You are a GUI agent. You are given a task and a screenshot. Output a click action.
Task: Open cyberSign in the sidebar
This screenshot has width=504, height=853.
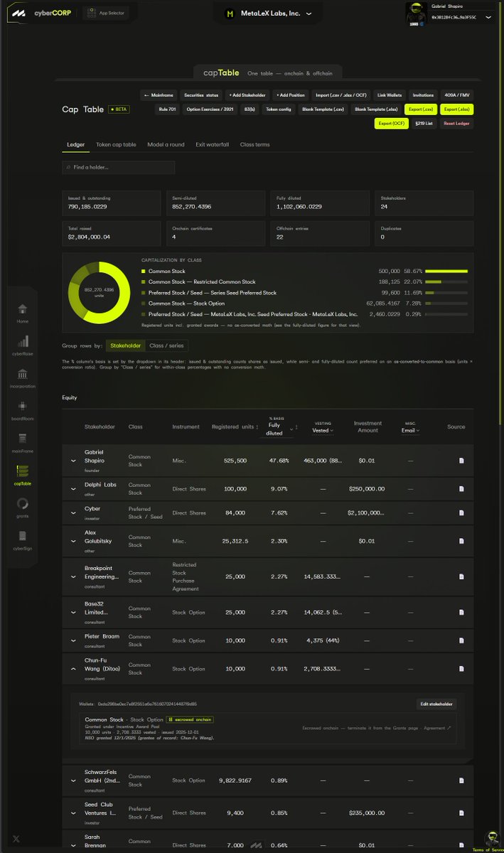coord(23,536)
